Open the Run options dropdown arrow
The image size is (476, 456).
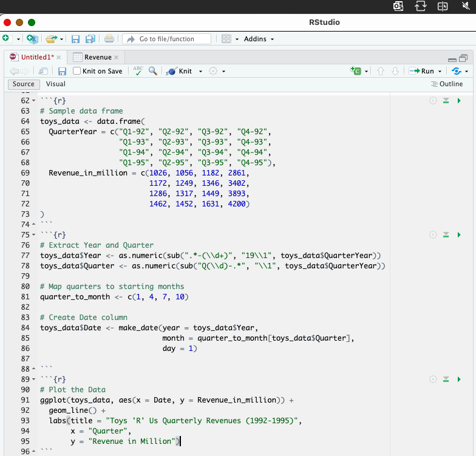pos(440,72)
